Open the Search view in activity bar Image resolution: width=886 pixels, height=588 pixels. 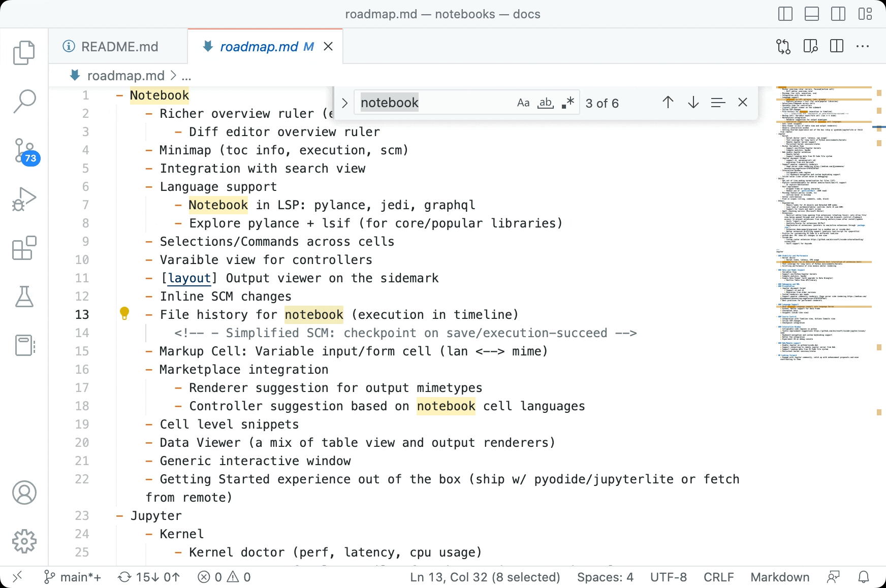24,101
